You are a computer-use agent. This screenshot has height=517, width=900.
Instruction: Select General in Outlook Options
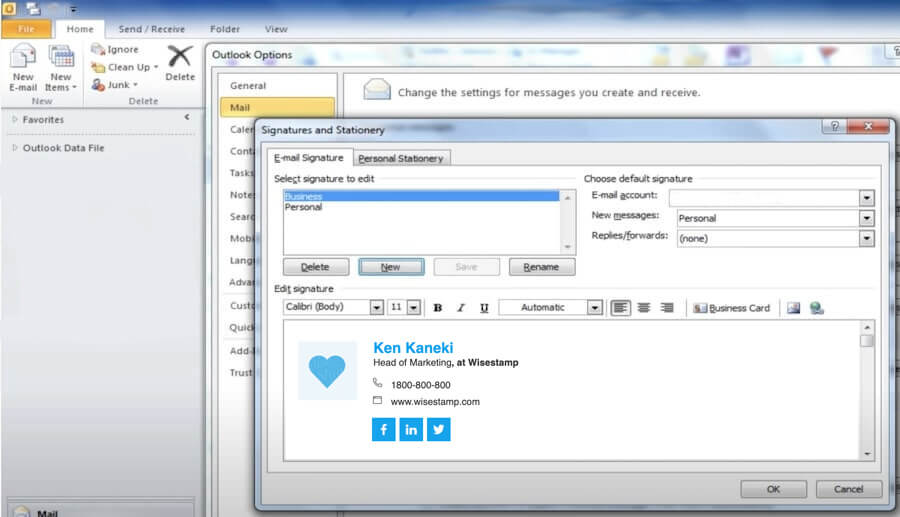pos(248,85)
